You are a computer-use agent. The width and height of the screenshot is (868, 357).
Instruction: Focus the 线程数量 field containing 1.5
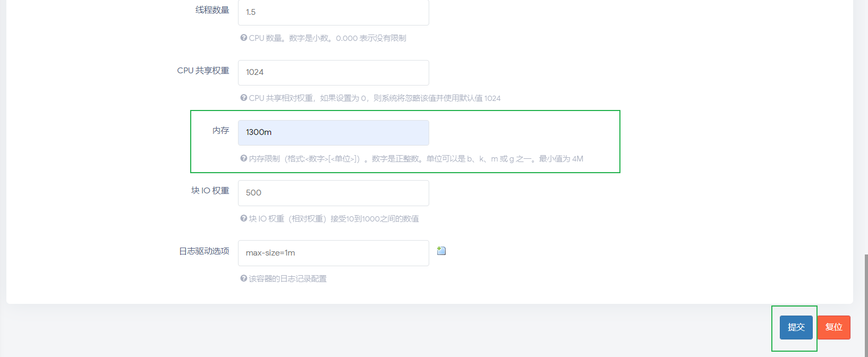point(333,12)
